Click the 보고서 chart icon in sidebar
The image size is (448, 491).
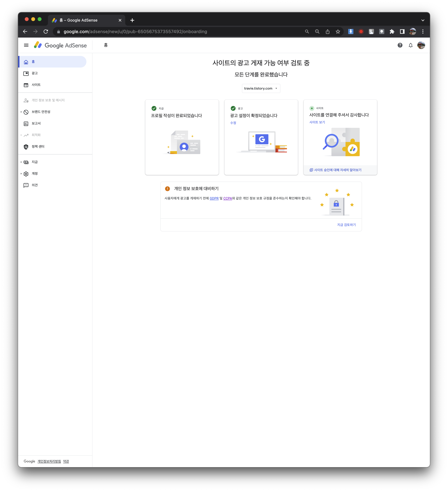[x=26, y=123]
